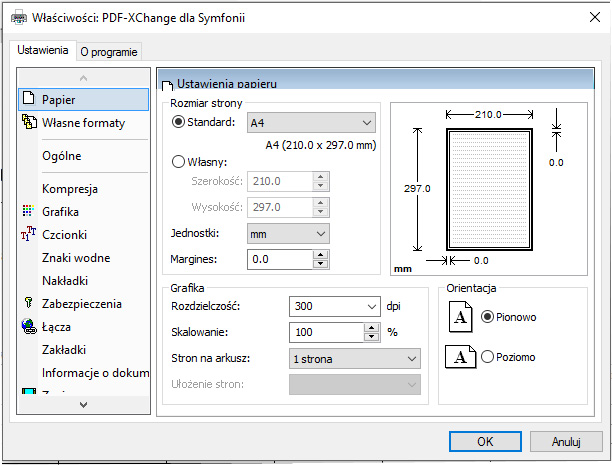This screenshot has height=465, width=612.
Task: Click the Margines input field
Action: click(280, 259)
